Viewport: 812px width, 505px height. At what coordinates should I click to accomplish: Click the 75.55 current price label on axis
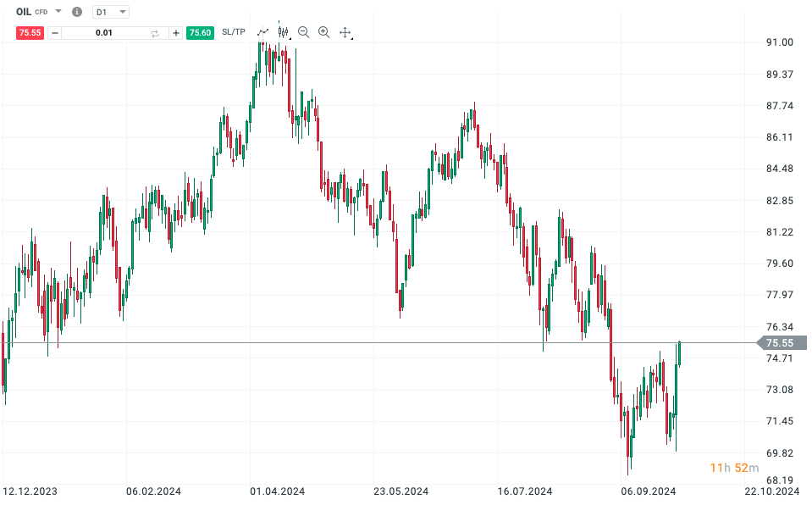[x=781, y=343]
